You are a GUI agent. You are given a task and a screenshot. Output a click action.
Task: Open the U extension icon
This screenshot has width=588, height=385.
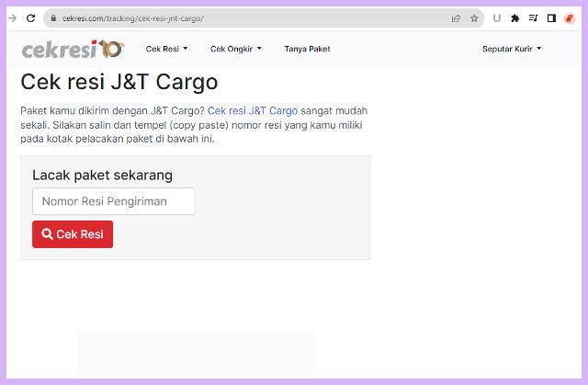[x=497, y=18]
